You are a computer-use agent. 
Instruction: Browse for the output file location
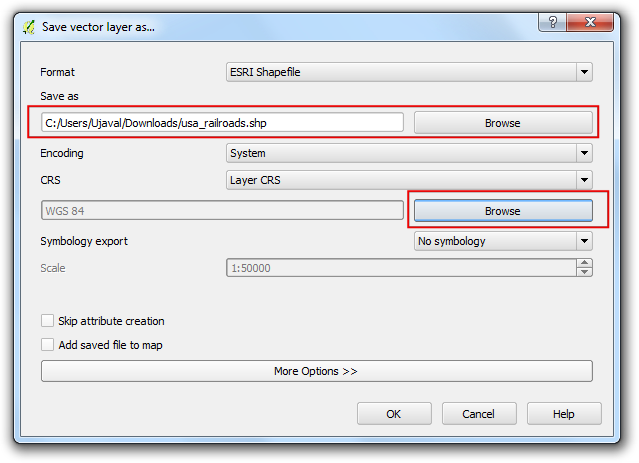tap(503, 123)
